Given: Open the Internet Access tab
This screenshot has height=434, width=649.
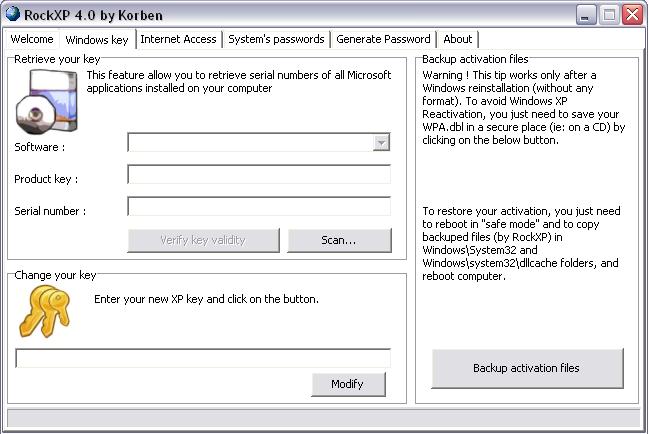Looking at the screenshot, I should click(178, 39).
